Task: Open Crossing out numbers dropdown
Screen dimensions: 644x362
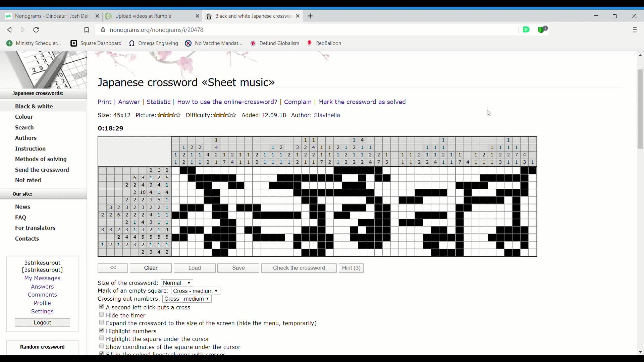Action: point(187,299)
